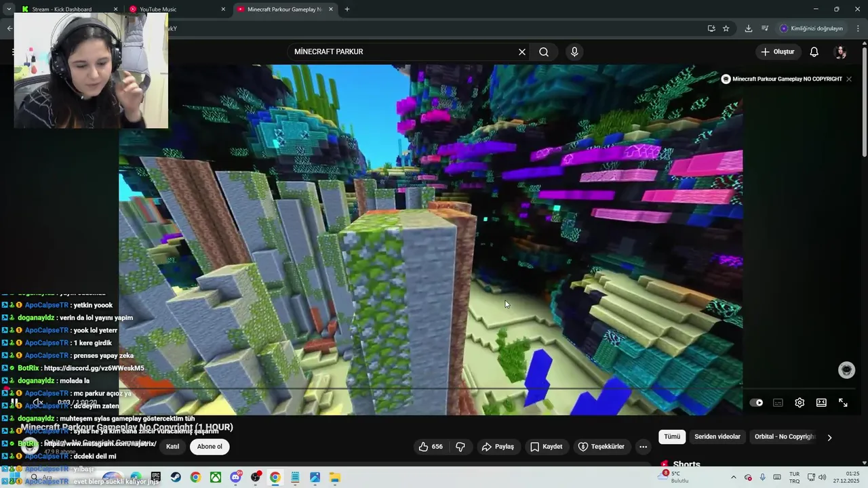Screen dimensions: 868x488
Task: Open the Discord link in BotRix chat message
Action: (x=94, y=368)
